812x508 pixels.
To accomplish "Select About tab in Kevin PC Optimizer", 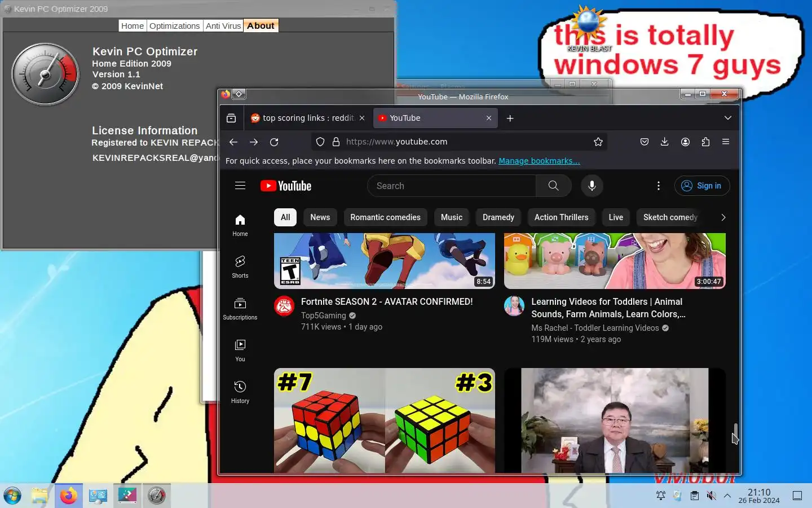I will click(261, 26).
